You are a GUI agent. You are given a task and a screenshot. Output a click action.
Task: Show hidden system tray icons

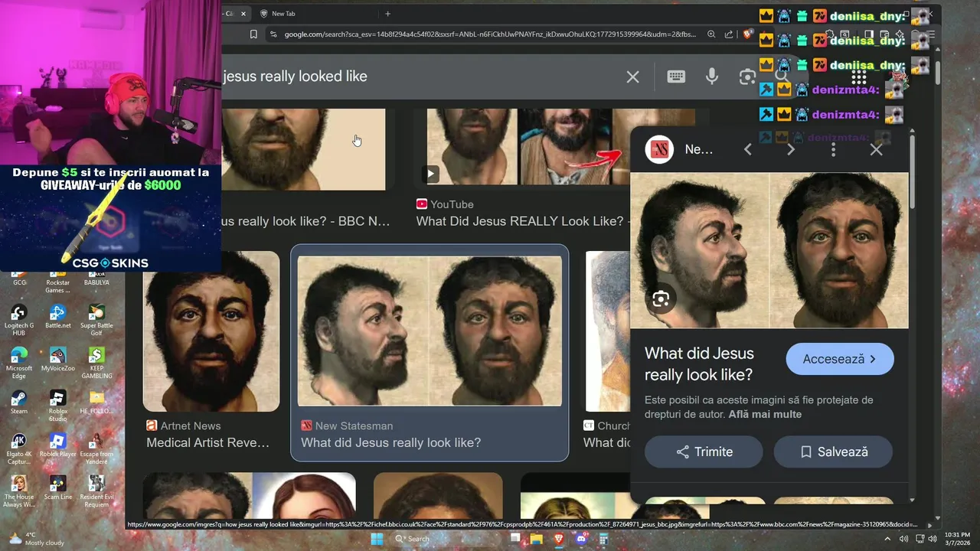click(889, 539)
